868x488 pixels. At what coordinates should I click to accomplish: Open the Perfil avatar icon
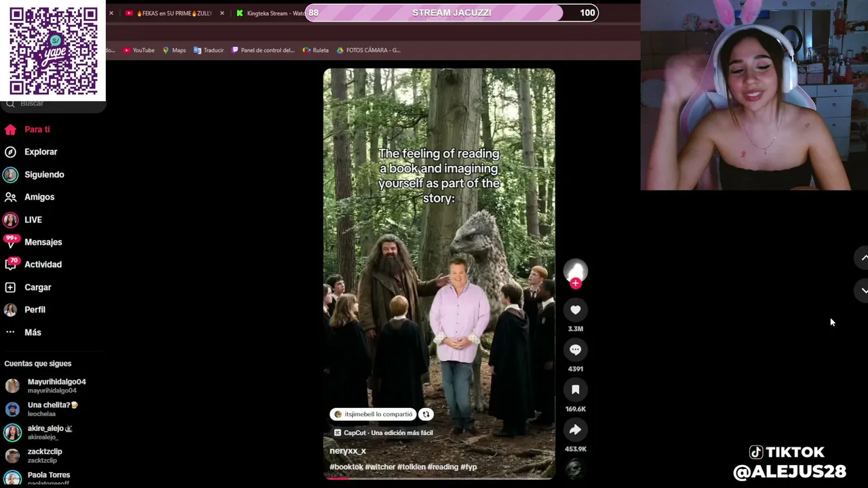[x=10, y=310]
